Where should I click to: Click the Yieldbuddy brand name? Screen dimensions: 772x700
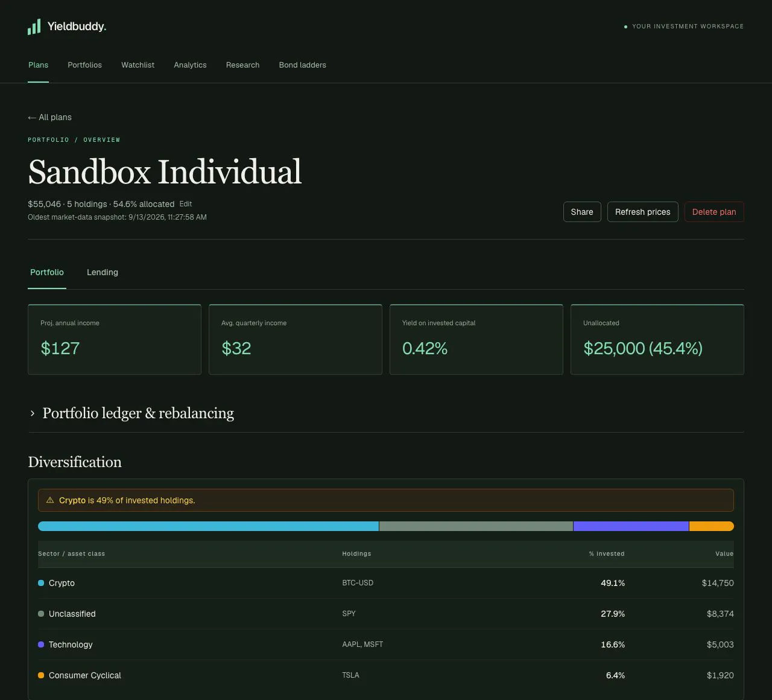[x=77, y=27]
